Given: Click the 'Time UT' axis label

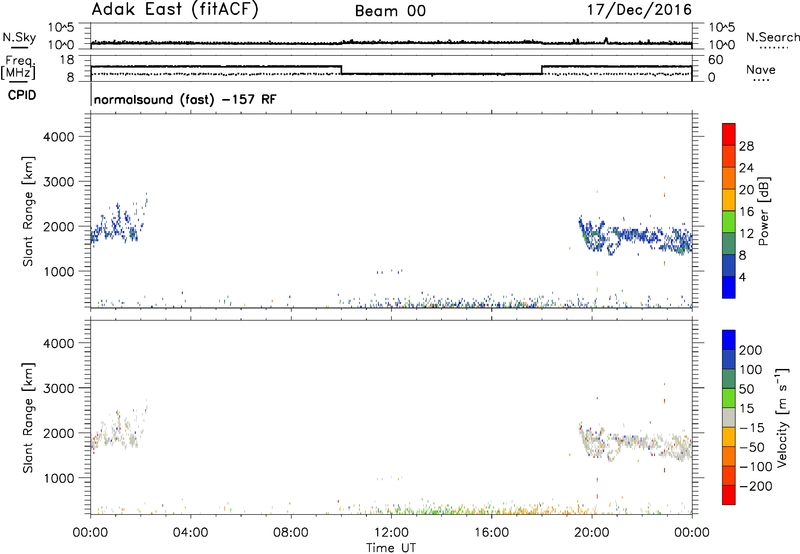Looking at the screenshot, I should tap(391, 548).
